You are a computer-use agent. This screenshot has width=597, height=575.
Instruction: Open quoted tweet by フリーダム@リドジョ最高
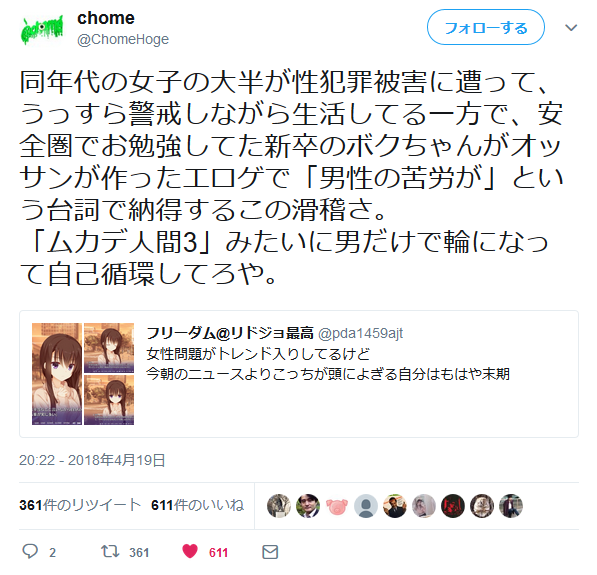299,374
